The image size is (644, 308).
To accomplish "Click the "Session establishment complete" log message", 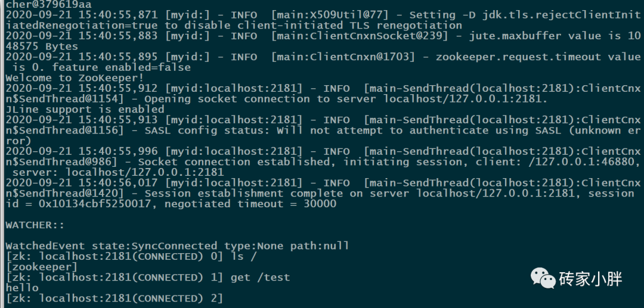I will pyautogui.click(x=244, y=193).
